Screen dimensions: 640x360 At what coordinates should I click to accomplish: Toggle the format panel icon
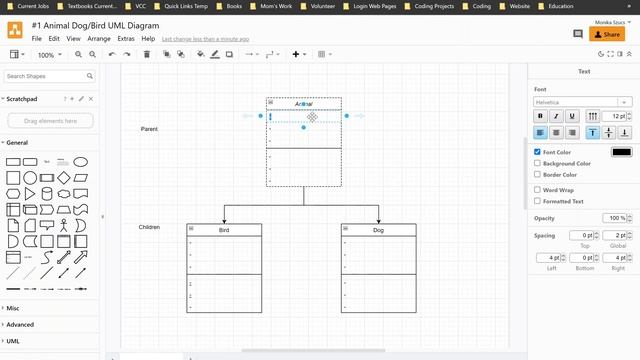pyautogui.click(x=620, y=54)
